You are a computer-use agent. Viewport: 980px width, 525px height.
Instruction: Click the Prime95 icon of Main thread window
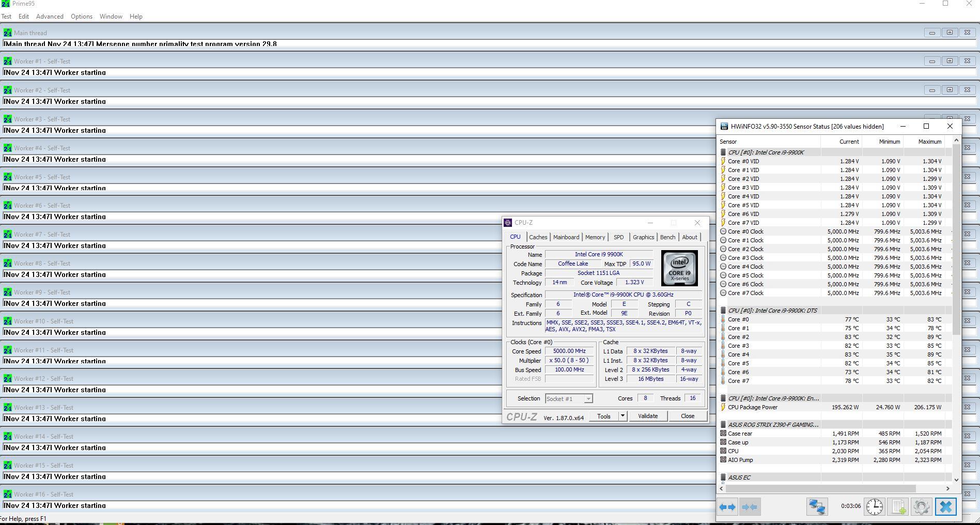7,33
